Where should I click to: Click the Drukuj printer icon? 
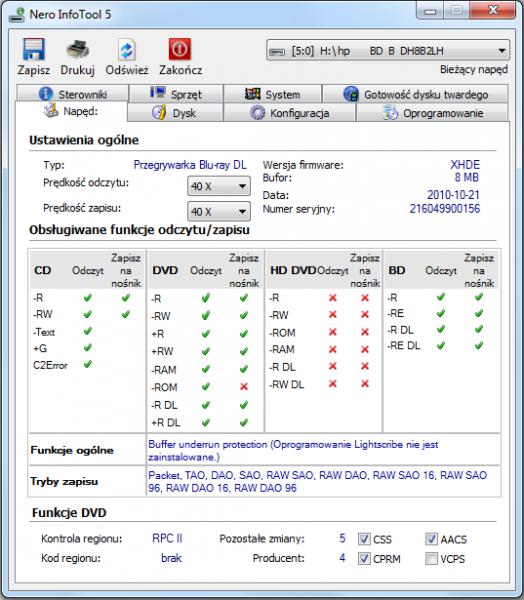pyautogui.click(x=78, y=49)
